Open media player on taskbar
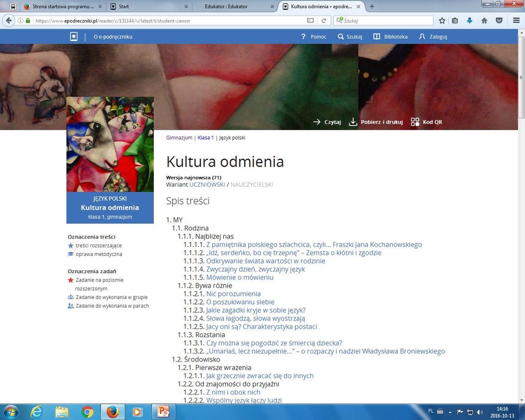 137,412
